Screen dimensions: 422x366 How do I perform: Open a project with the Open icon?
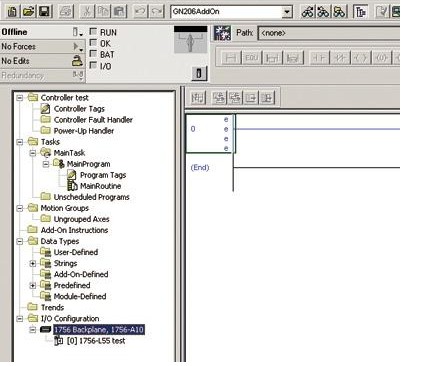(29, 12)
